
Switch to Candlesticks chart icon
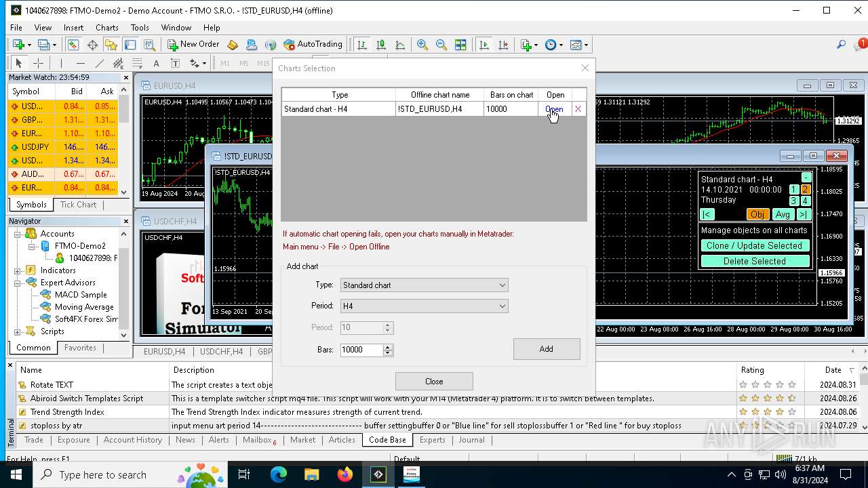point(381,45)
